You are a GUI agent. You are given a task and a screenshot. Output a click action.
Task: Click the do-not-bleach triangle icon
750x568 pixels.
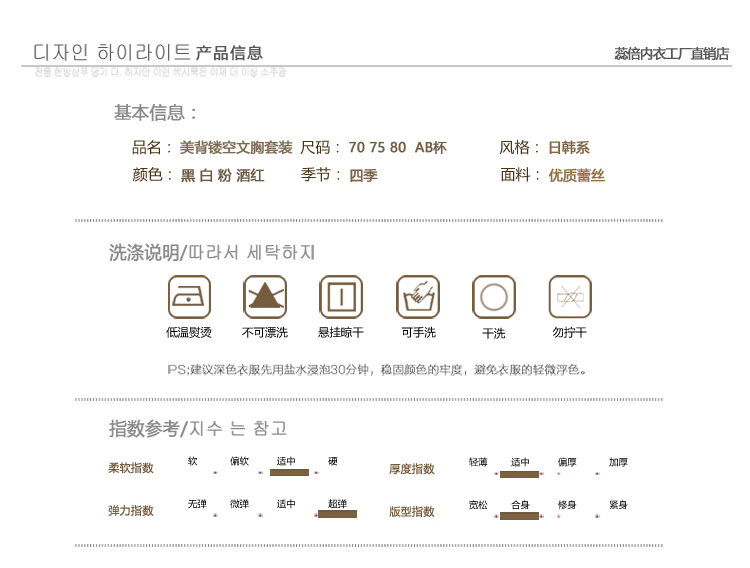(265, 297)
